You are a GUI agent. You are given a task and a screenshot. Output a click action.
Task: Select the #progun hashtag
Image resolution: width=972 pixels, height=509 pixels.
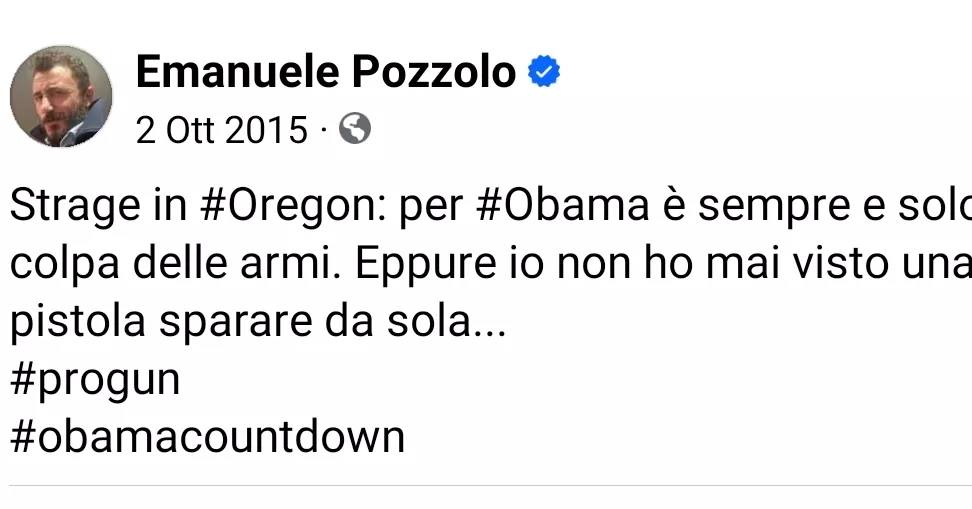click(95, 381)
